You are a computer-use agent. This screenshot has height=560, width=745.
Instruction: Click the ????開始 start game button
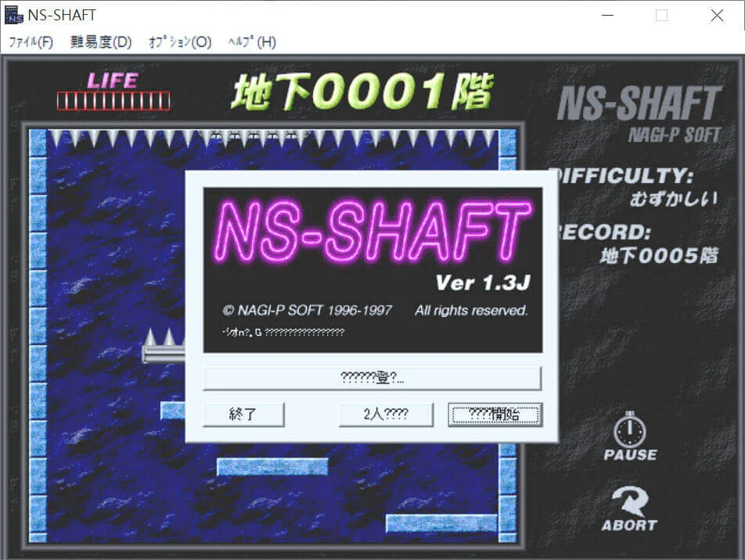tap(495, 415)
